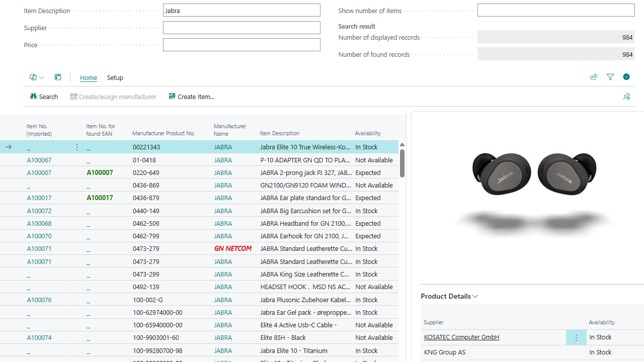Click the Item Description input field
This screenshot has width=644, height=362.
(242, 11)
